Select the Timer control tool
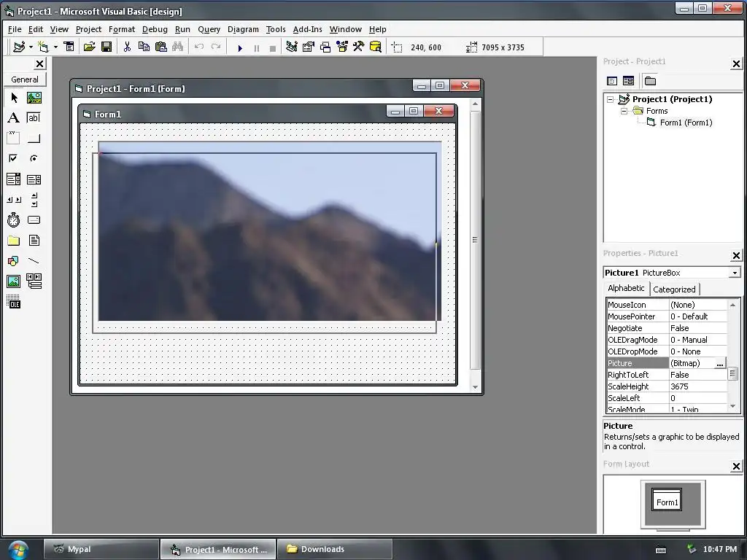Image resolution: width=747 pixels, height=560 pixels. pos(14,220)
